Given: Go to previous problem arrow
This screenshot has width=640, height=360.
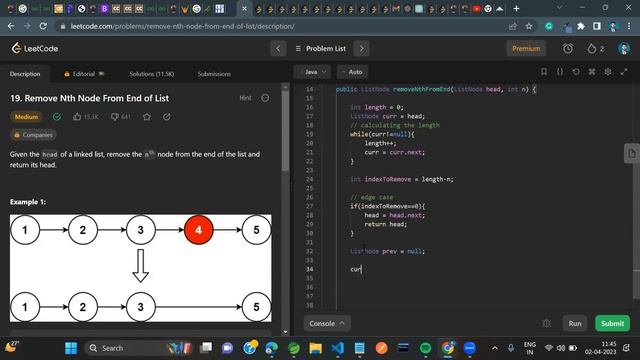Looking at the screenshot, I should click(x=278, y=49).
